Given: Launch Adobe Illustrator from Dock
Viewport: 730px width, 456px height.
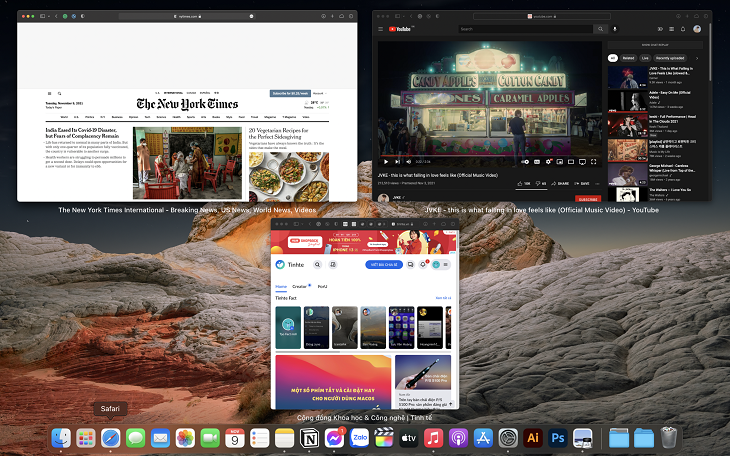Looking at the screenshot, I should [533, 438].
